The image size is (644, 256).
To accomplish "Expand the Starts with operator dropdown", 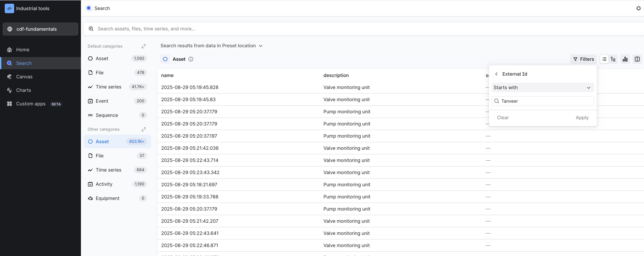I will point(542,87).
